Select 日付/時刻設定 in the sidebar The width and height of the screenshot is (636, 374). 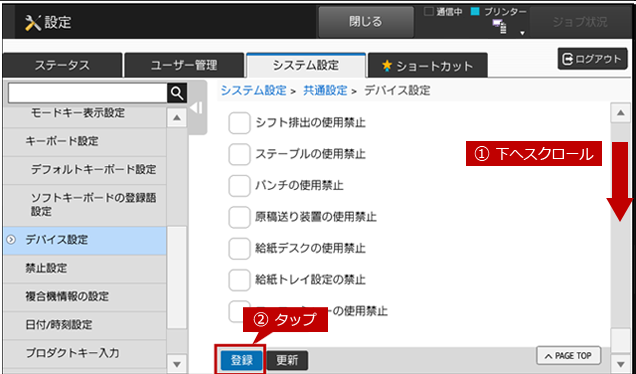pyautogui.click(x=85, y=325)
